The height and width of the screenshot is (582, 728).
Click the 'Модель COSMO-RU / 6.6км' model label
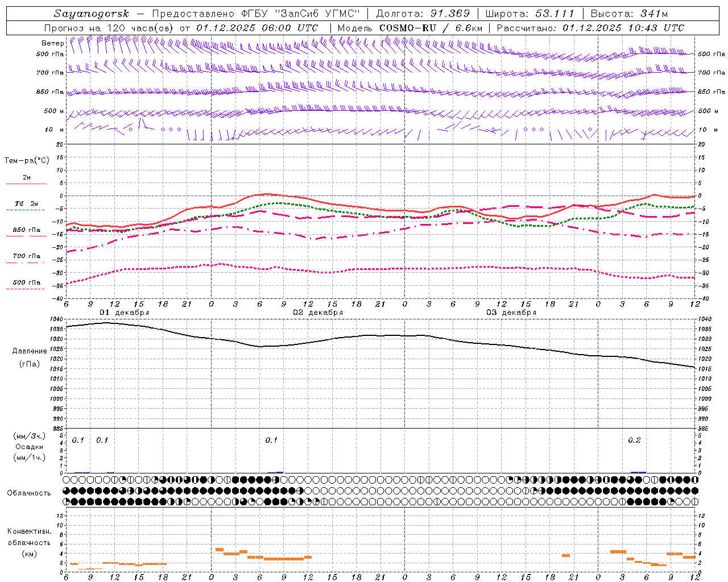409,28
